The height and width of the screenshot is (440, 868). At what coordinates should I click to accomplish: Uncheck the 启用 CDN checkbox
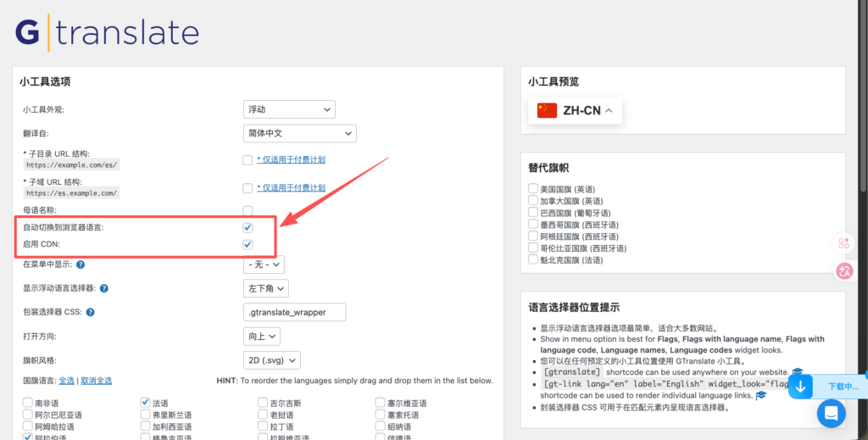click(248, 244)
